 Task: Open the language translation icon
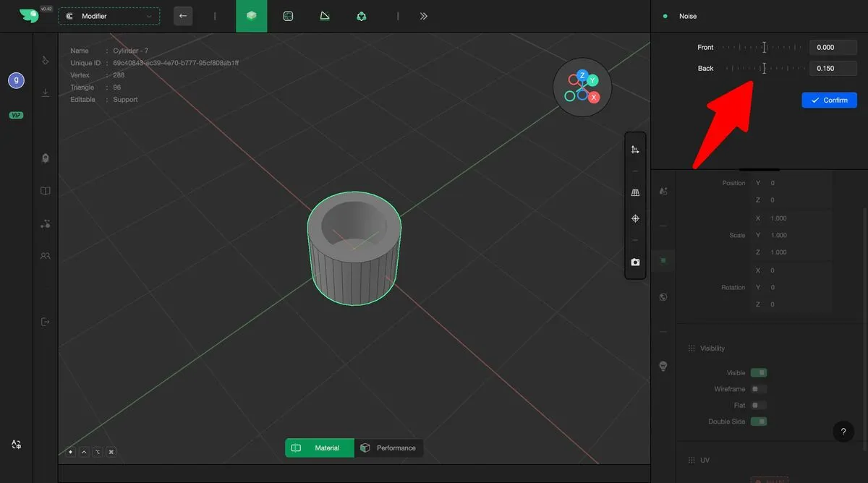(16, 445)
